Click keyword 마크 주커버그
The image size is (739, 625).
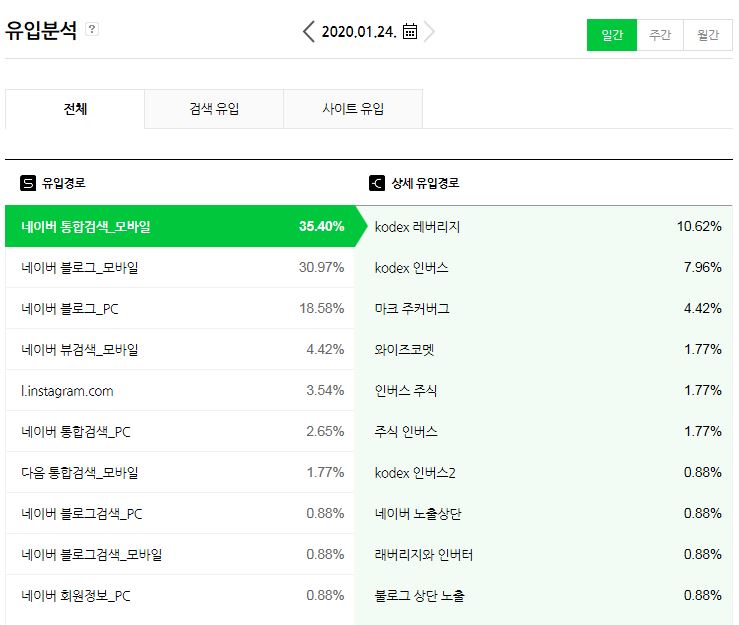click(412, 309)
